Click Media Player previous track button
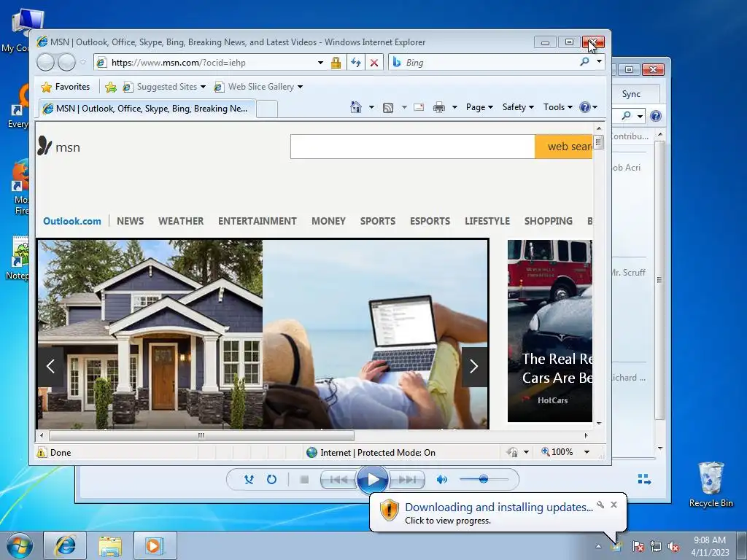Viewport: 747px width, 560px height. tap(338, 480)
